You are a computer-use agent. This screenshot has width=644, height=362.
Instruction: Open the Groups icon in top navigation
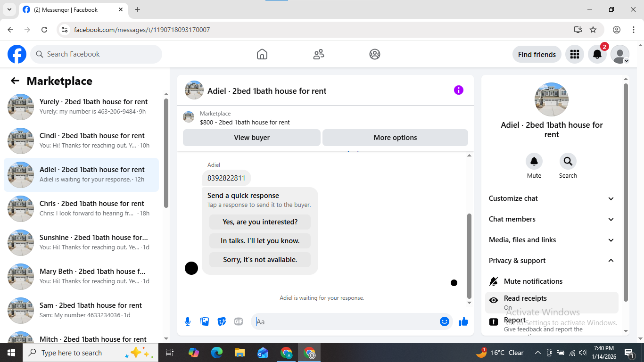375,54
